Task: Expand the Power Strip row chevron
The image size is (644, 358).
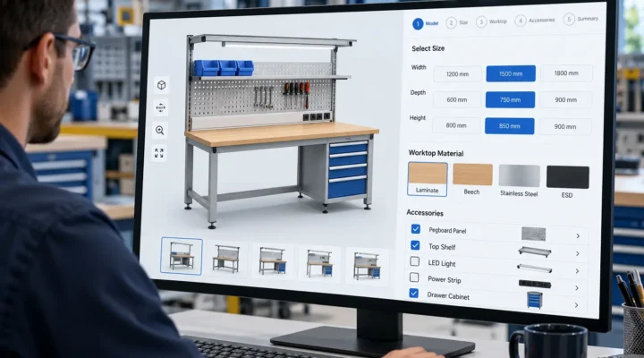Action: coord(577,288)
